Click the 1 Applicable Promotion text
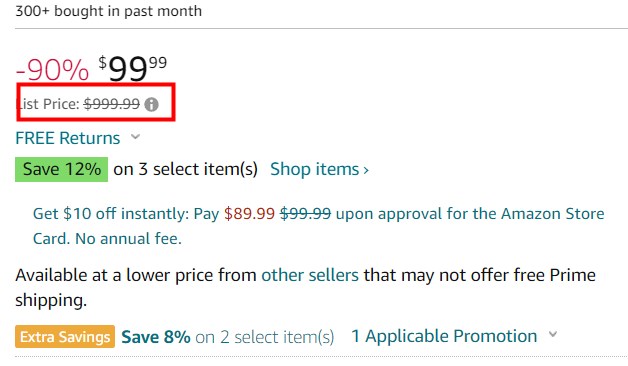628x366 pixels. pyautogui.click(x=444, y=336)
